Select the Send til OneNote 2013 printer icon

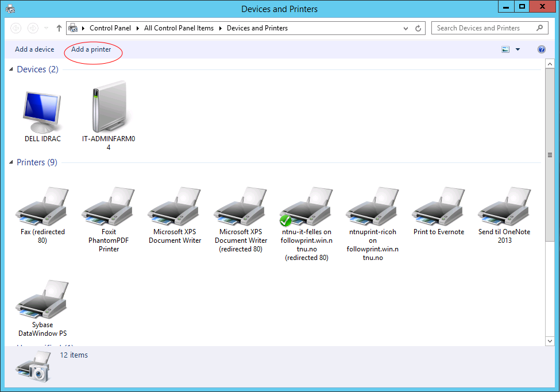click(x=504, y=207)
